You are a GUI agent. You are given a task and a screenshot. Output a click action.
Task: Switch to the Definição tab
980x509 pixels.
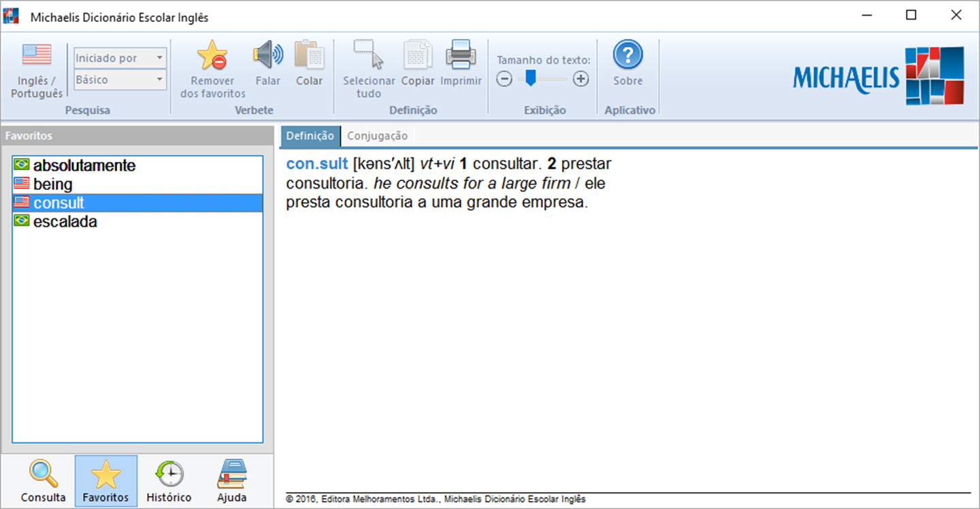tap(310, 135)
